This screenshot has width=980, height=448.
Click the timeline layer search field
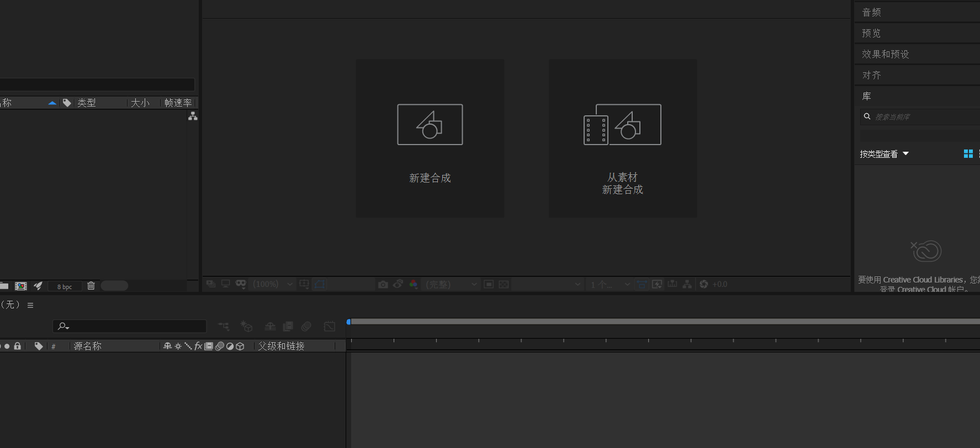point(130,326)
